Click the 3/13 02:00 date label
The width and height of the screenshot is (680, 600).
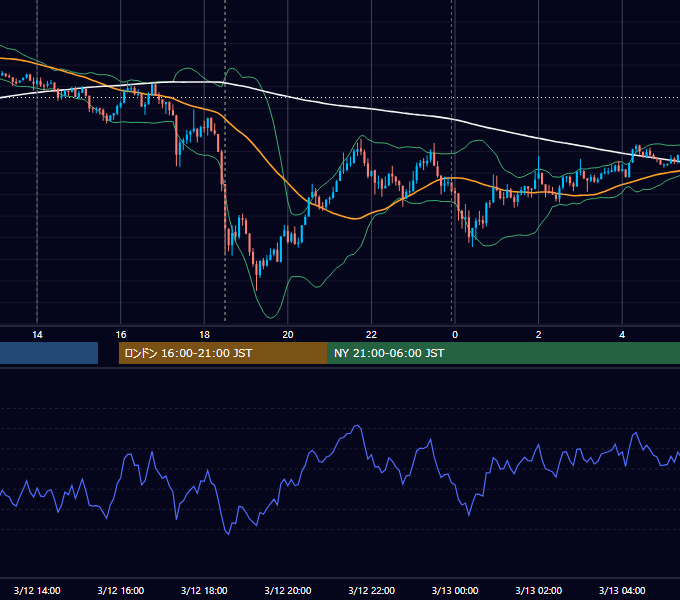(x=539, y=590)
